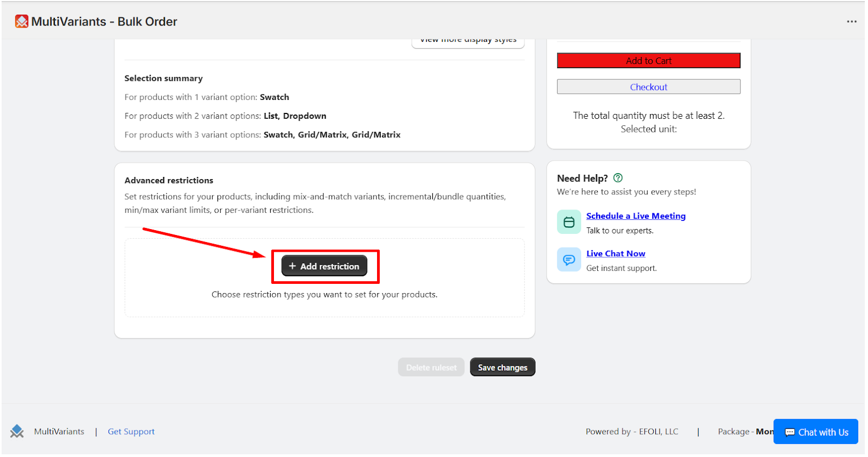Click the MultiVariants logo in header

coord(22,22)
